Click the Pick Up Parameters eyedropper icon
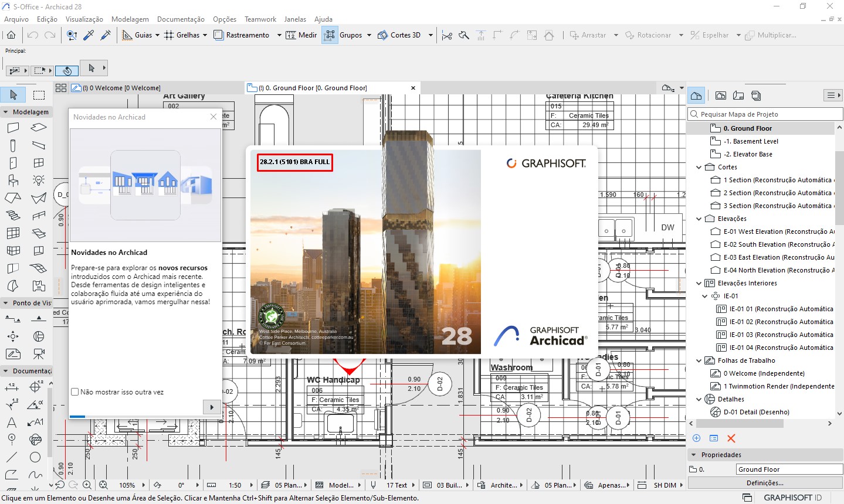The image size is (844, 504). [89, 35]
